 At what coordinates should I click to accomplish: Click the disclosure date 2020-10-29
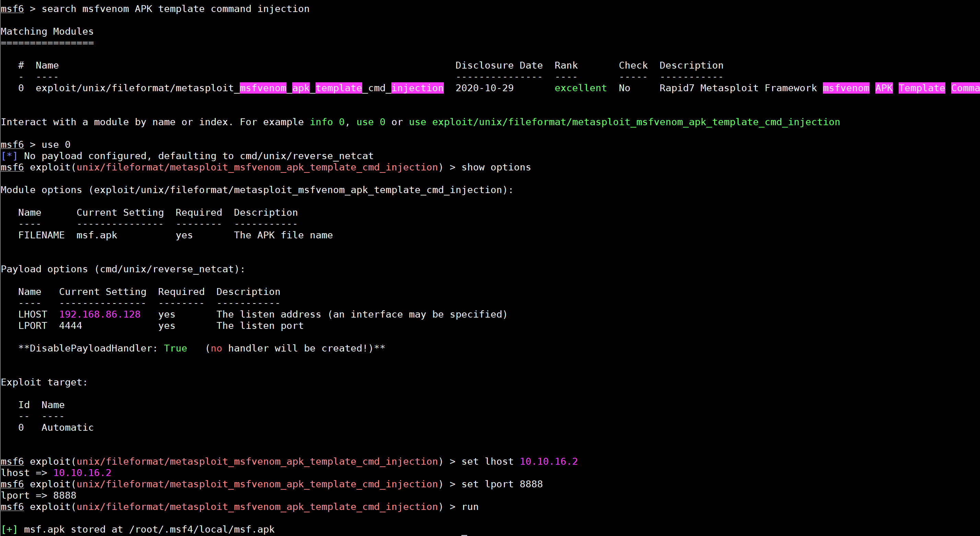[x=484, y=88]
